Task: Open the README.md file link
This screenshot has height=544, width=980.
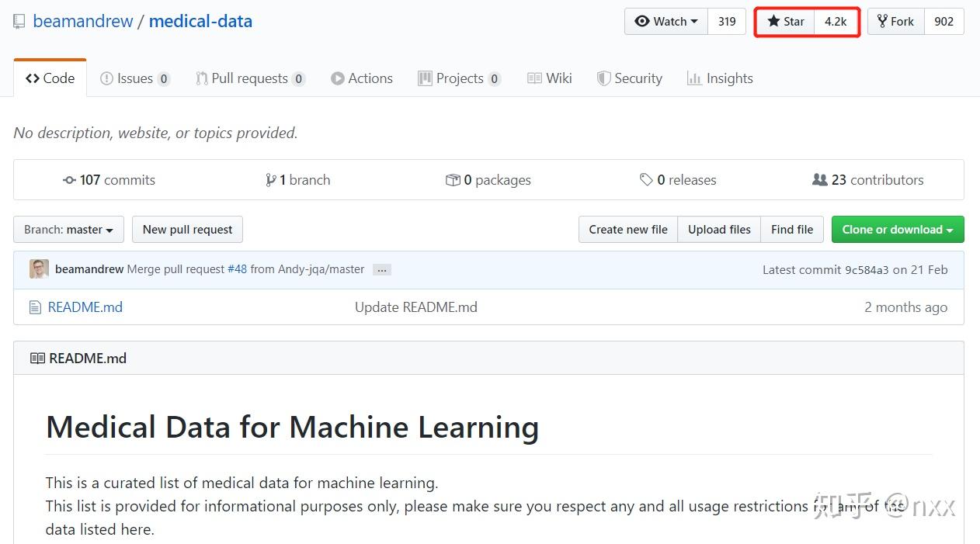Action: tap(85, 307)
